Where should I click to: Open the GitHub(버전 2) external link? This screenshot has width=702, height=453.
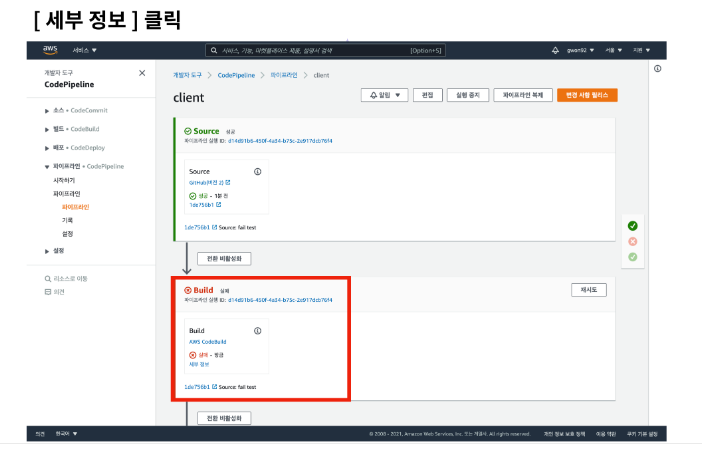point(210,183)
